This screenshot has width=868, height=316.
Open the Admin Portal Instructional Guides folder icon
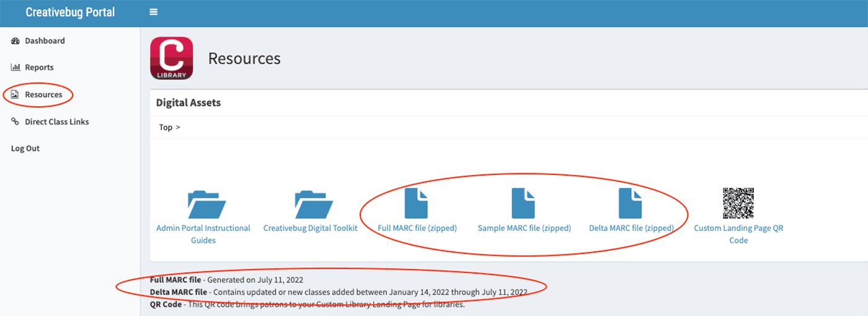206,204
